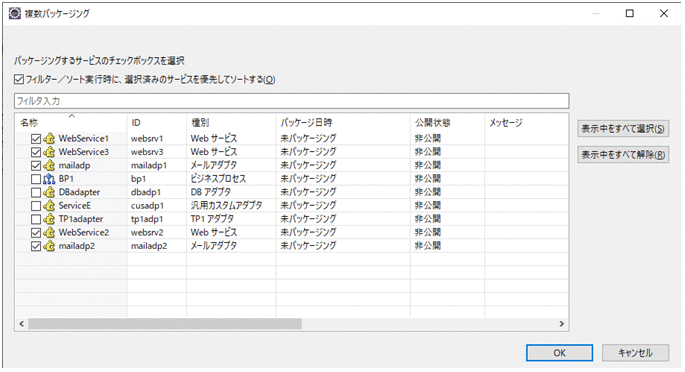The height and width of the screenshot is (372, 685).
Task: Select the TP1adapter name cell
Action: coord(81,219)
